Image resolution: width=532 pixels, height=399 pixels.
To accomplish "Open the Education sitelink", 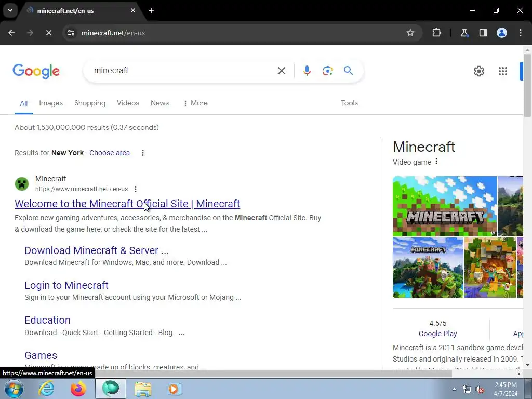I will point(47,320).
